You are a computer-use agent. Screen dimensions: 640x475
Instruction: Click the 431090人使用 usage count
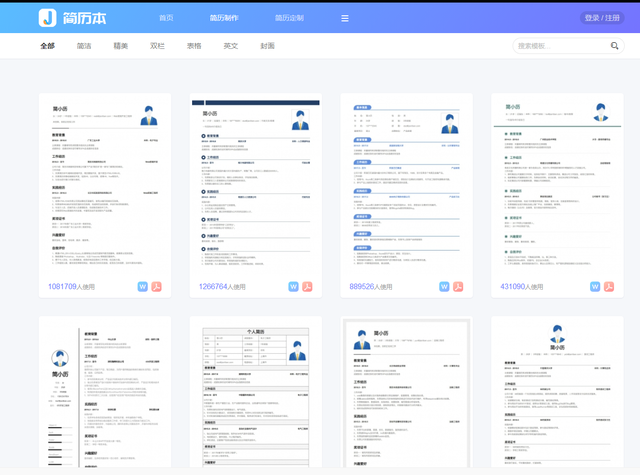tap(522, 286)
